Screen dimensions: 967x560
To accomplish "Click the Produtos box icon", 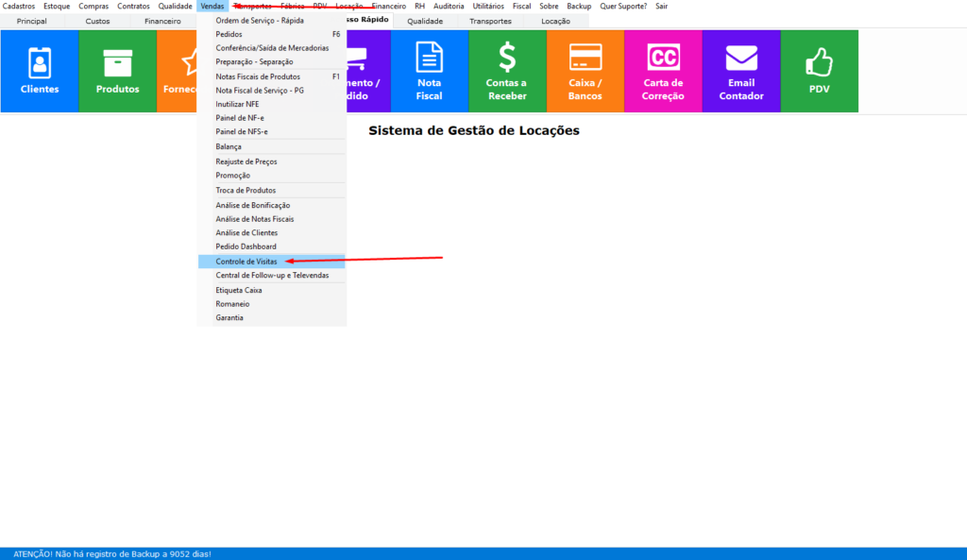I will pyautogui.click(x=117, y=61).
